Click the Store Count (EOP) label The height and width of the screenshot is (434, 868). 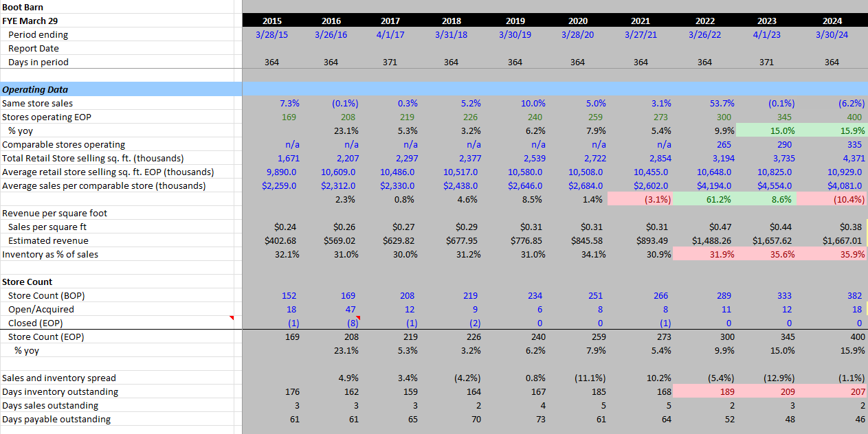[46, 336]
